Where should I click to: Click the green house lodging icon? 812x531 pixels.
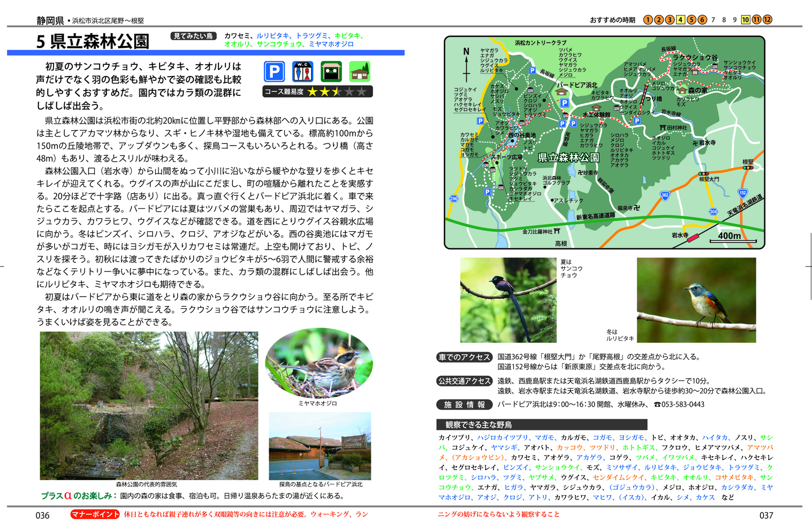click(360, 72)
